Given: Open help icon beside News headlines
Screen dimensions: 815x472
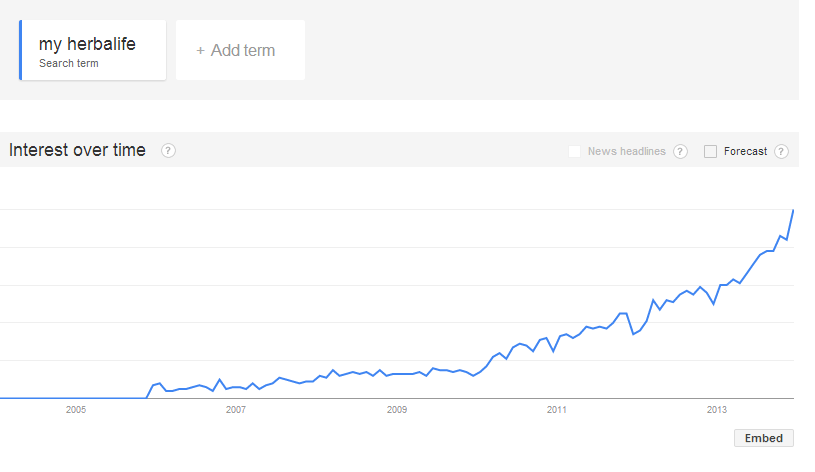Looking at the screenshot, I should click(680, 152).
